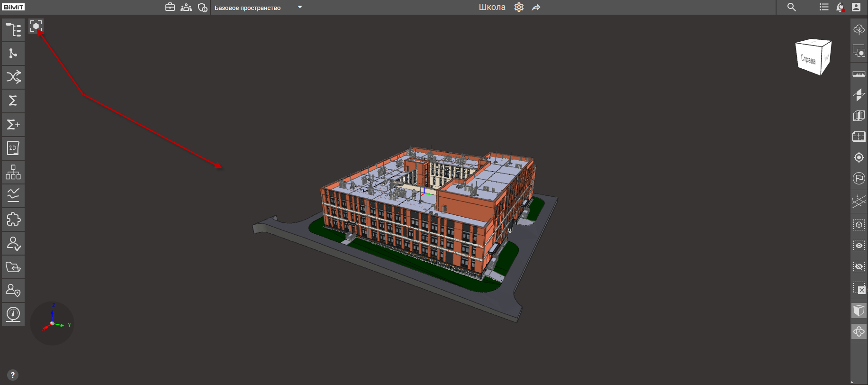The image size is (868, 385).
Task: Click the share arrow next to Школа
Action: [536, 8]
